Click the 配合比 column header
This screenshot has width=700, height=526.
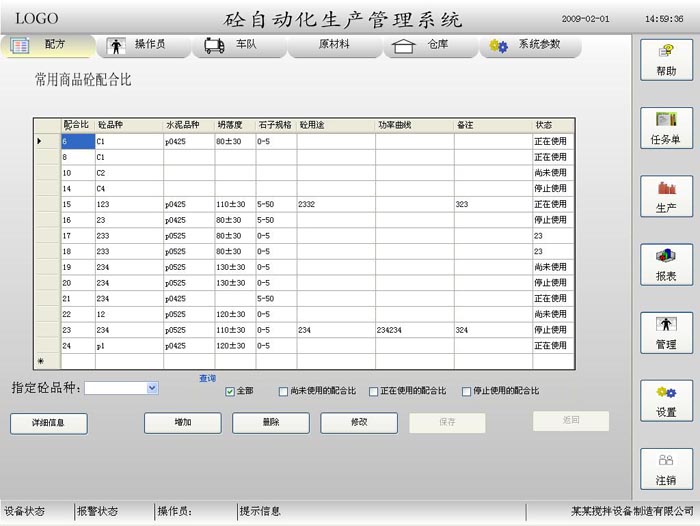(x=78, y=125)
